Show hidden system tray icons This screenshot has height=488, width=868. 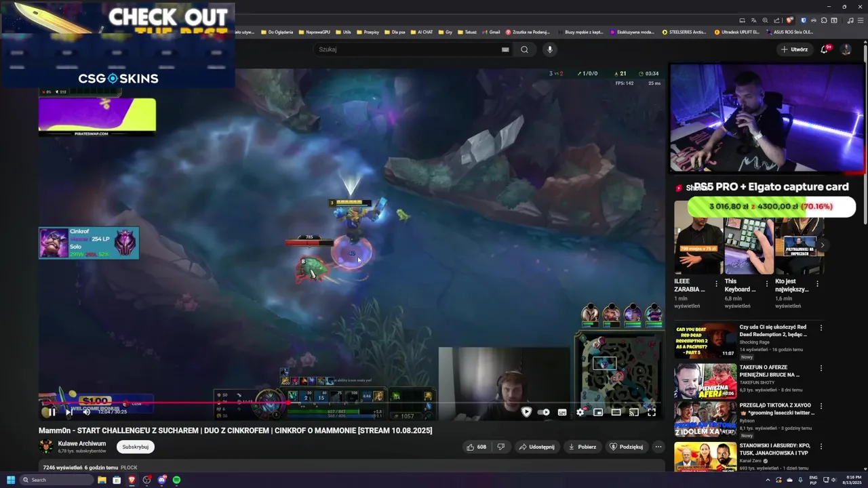[768, 480]
